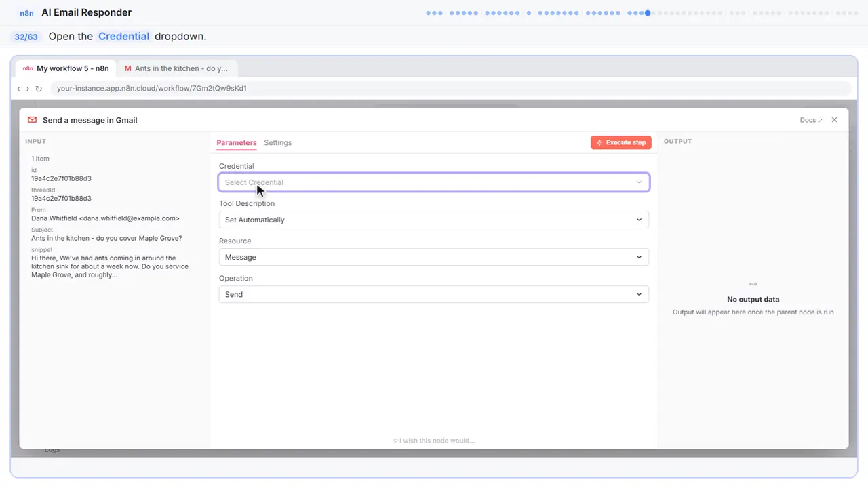Click the highlighted current-step progress dot
Screen dimensions: 868x488
[x=648, y=13]
